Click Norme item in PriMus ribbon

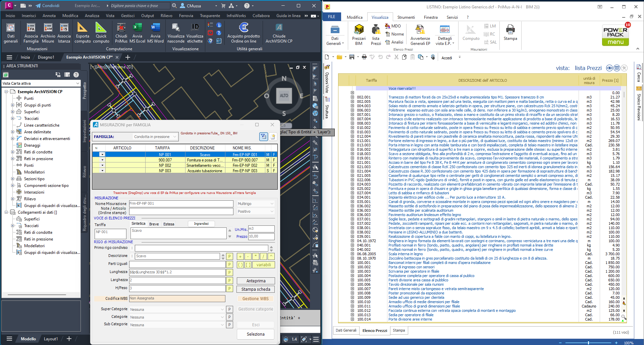coord(395,34)
